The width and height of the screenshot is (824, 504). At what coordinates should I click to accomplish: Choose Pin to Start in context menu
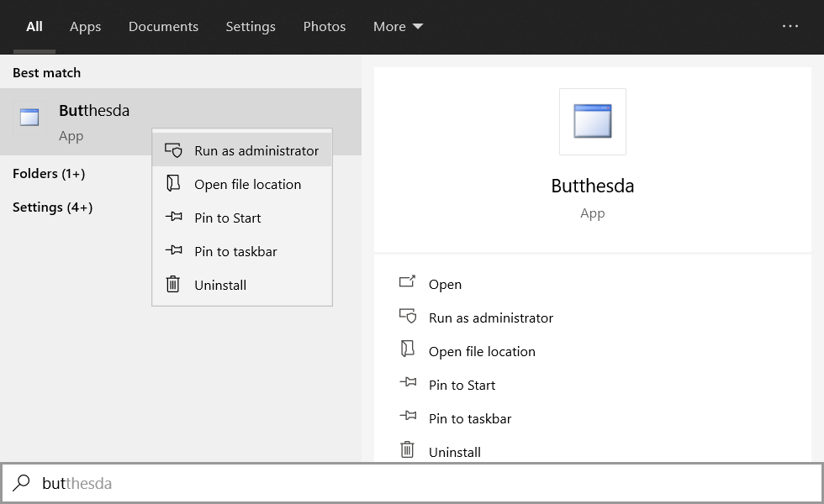pyautogui.click(x=242, y=218)
